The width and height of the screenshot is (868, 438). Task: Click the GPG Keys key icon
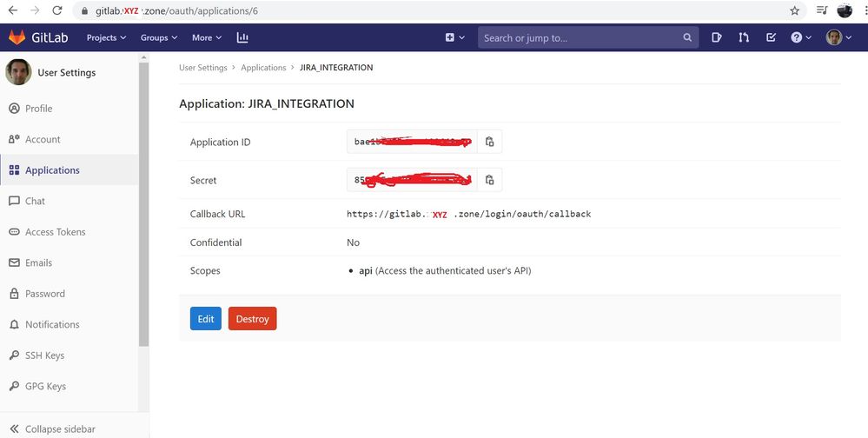pyautogui.click(x=15, y=387)
